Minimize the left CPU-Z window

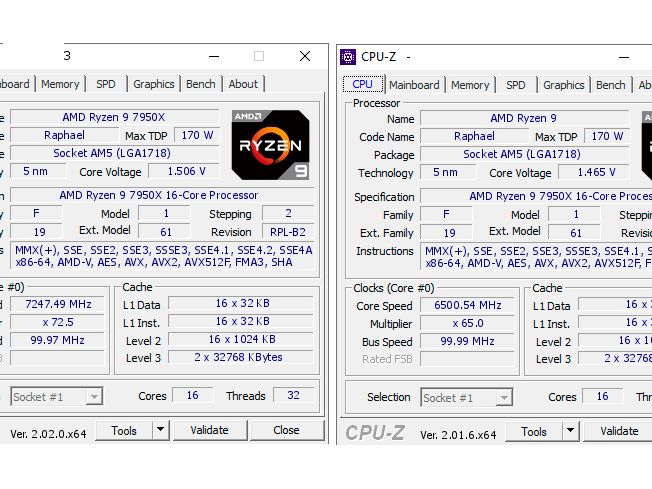(x=214, y=56)
